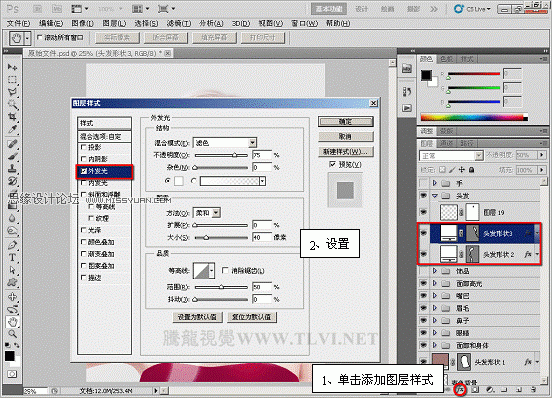The image size is (552, 398).
Task: Click the foreground color swatch in toolbox
Action: point(10,356)
